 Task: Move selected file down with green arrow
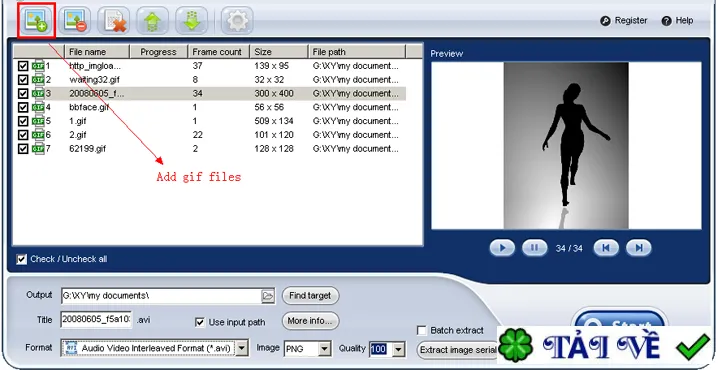click(x=191, y=21)
